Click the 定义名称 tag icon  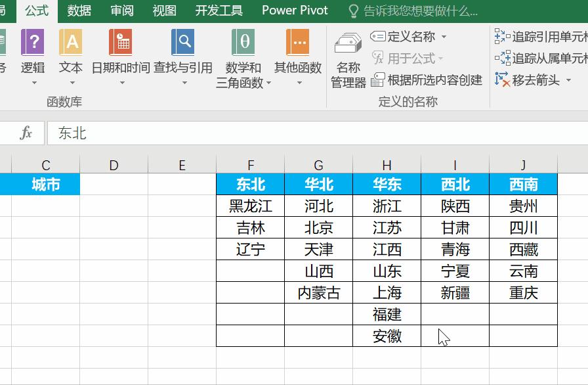[377, 36]
